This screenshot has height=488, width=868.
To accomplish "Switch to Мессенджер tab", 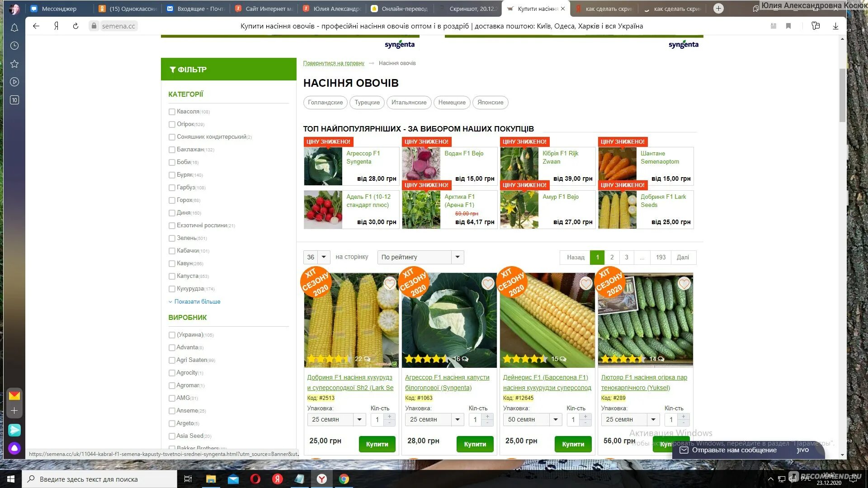I will click(59, 9).
